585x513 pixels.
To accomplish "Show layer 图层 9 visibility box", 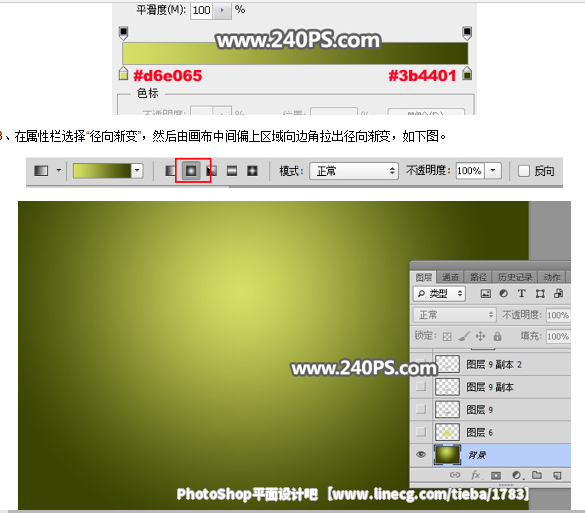I will coord(421,409).
